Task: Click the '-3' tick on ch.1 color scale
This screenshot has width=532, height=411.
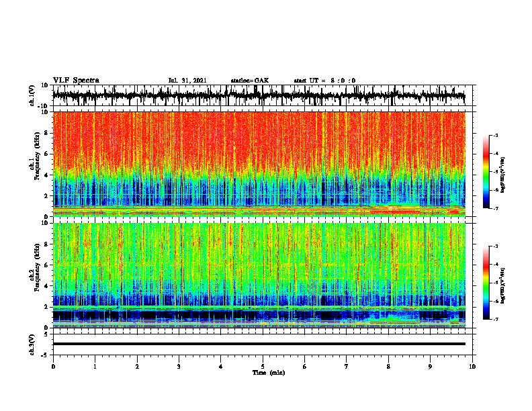Action: (496, 136)
